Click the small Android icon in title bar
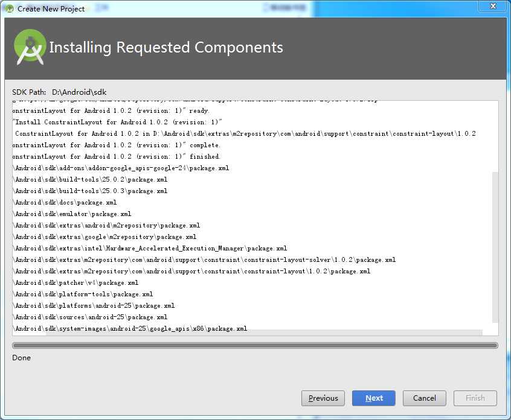Screen dimensions: 511x420 point(10,9)
